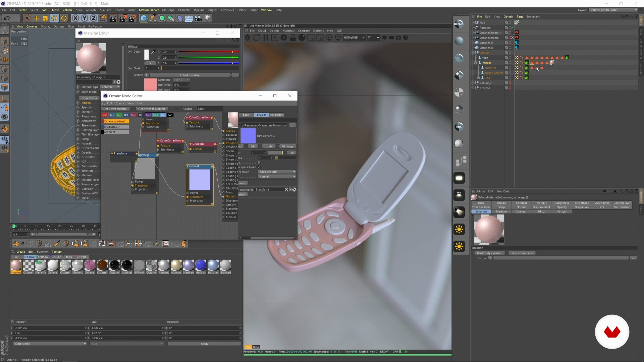Click Apply button in coordinates panel
644x362 pixels.
[204, 344]
